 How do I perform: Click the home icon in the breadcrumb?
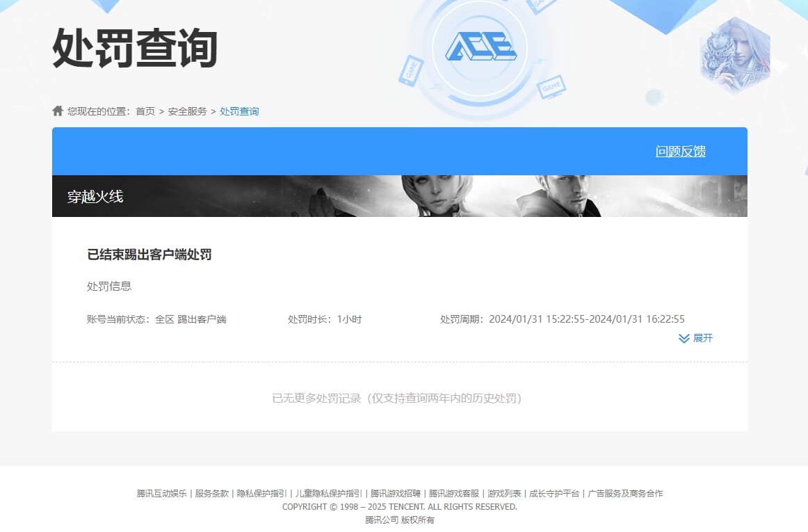click(x=58, y=111)
